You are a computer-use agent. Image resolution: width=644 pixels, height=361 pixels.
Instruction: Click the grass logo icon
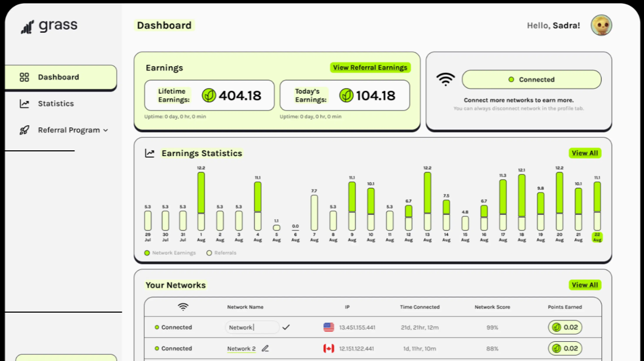[28, 27]
